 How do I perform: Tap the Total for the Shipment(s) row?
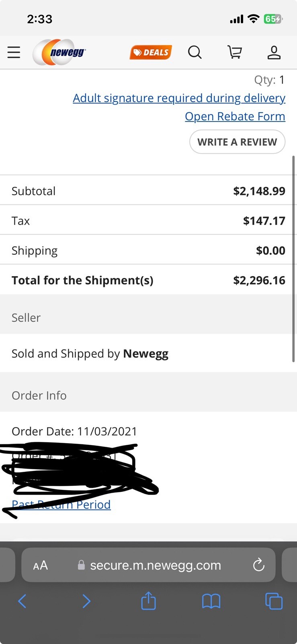[148, 280]
